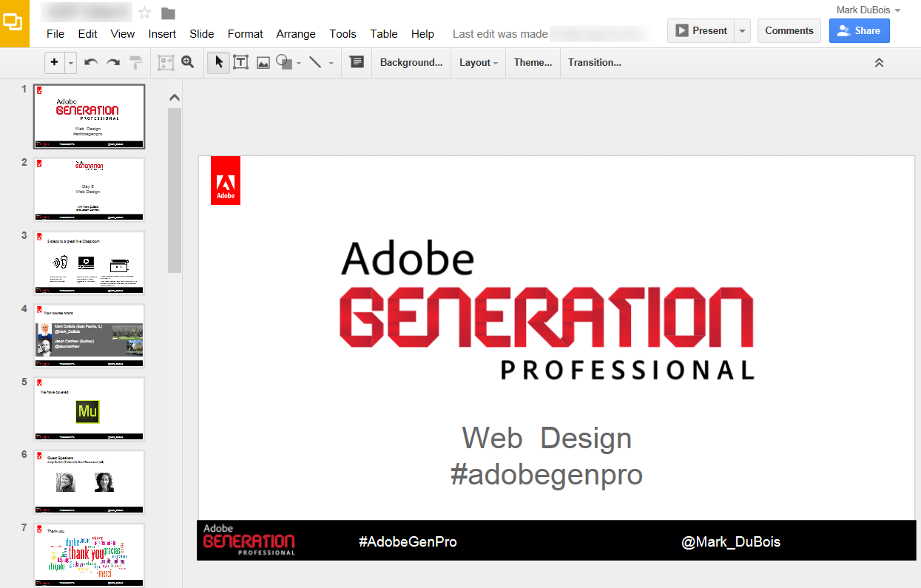Click the blue Share button

(x=859, y=30)
